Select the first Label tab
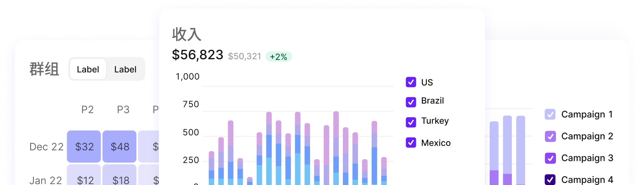The image size is (644, 185). (x=88, y=69)
